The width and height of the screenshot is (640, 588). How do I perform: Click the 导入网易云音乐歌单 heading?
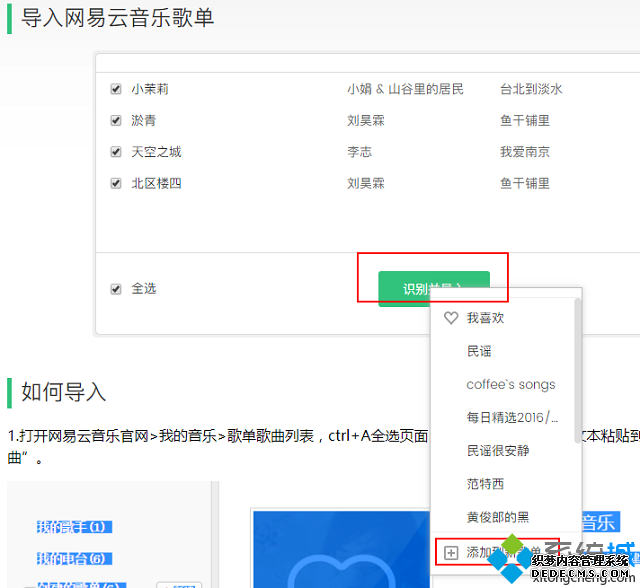click(x=118, y=18)
